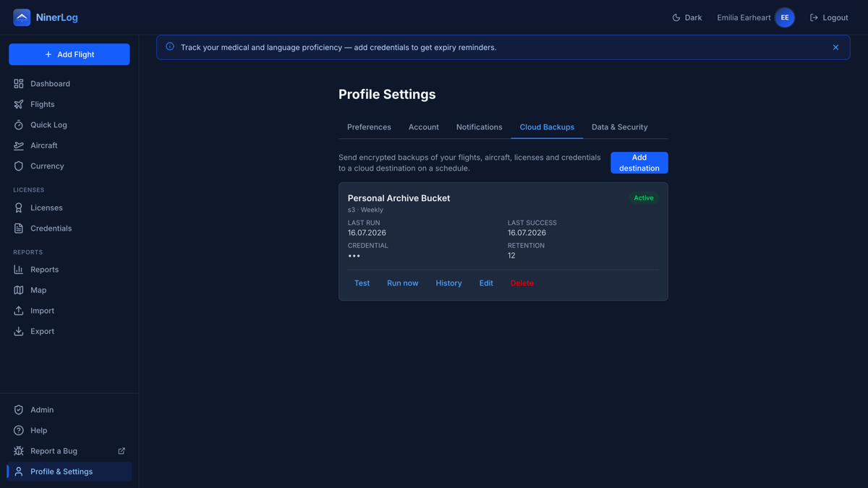Open Licenses label in the sidebar
Viewport: 868px width, 488px height.
coord(46,207)
